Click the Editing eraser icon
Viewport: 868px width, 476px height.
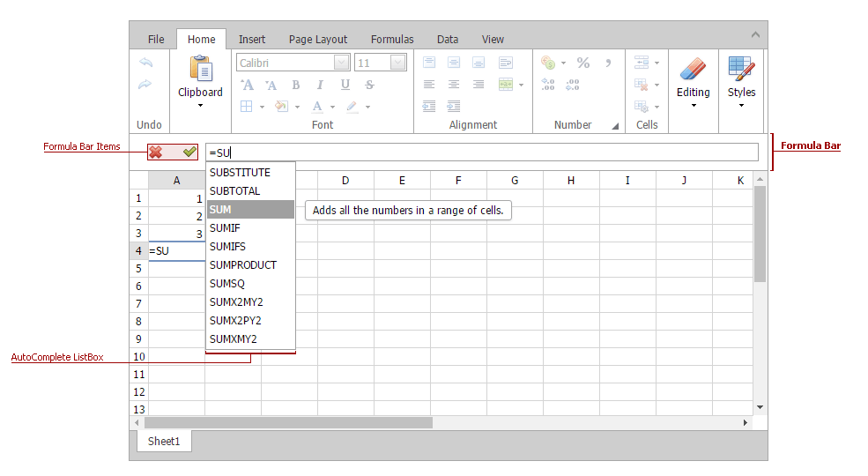coord(693,69)
